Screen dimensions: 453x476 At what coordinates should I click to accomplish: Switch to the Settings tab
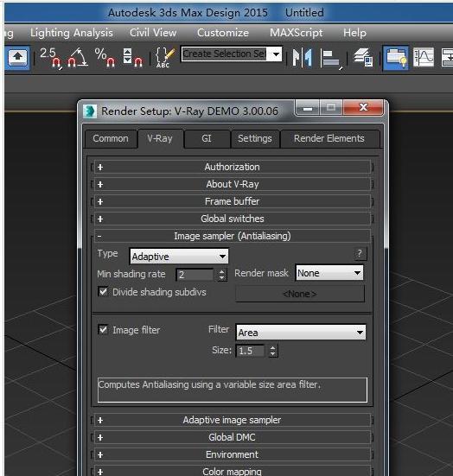255,139
